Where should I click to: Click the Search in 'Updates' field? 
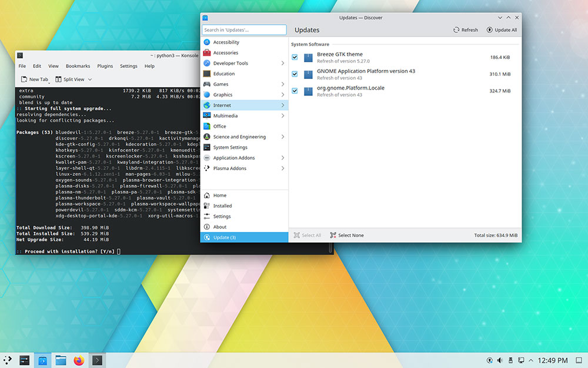tap(244, 30)
